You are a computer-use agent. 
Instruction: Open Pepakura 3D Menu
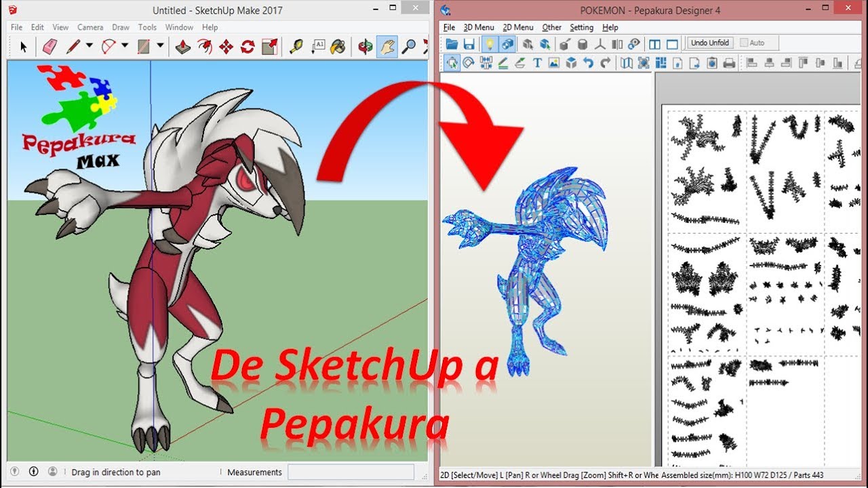pos(479,27)
